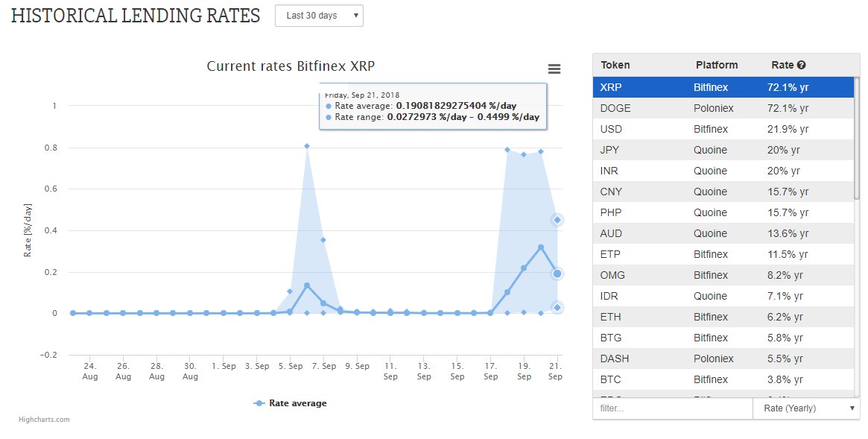Select the INR Quoine row
This screenshot has width=868, height=439.
click(x=723, y=171)
